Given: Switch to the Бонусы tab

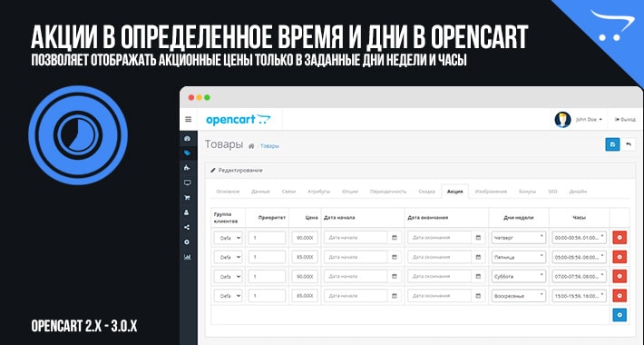Looking at the screenshot, I should [x=527, y=192].
